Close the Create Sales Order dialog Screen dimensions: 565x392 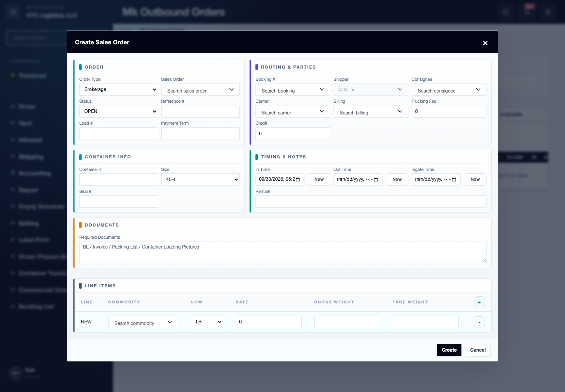pos(485,43)
